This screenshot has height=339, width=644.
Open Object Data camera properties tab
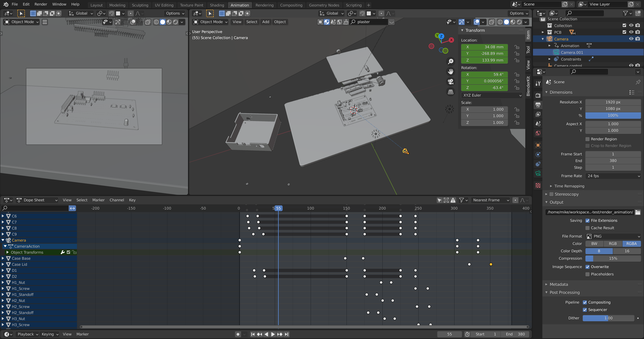click(538, 173)
